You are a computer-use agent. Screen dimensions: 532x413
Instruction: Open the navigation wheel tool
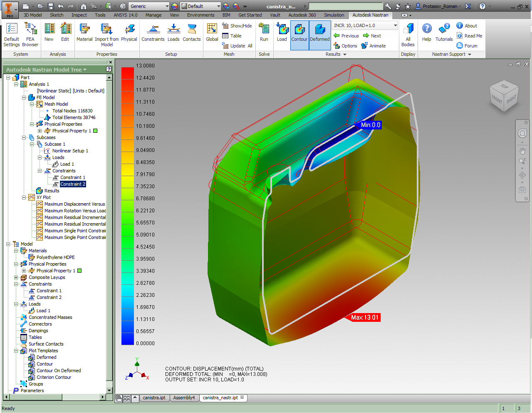pos(522,133)
